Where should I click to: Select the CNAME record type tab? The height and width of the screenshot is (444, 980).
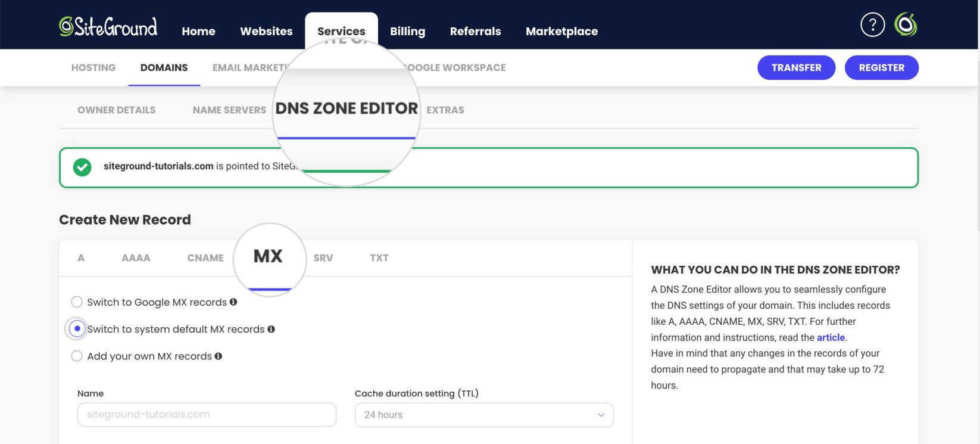pos(205,258)
